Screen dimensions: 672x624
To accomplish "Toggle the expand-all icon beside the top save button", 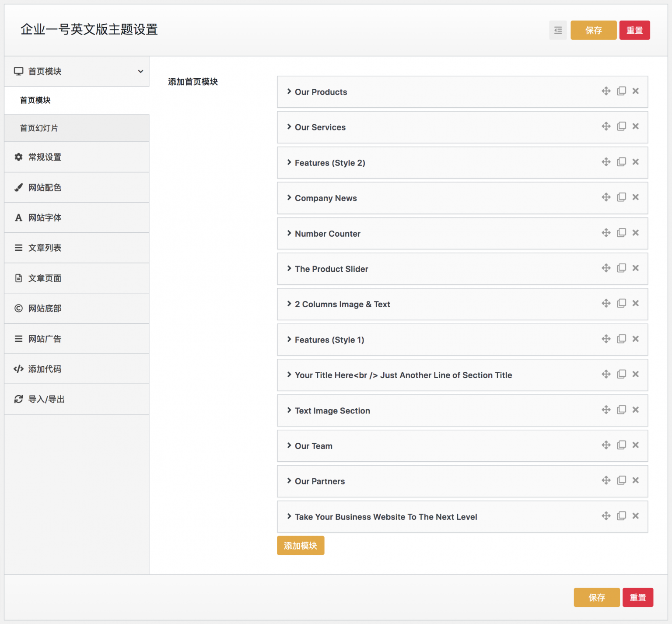I will [x=558, y=30].
